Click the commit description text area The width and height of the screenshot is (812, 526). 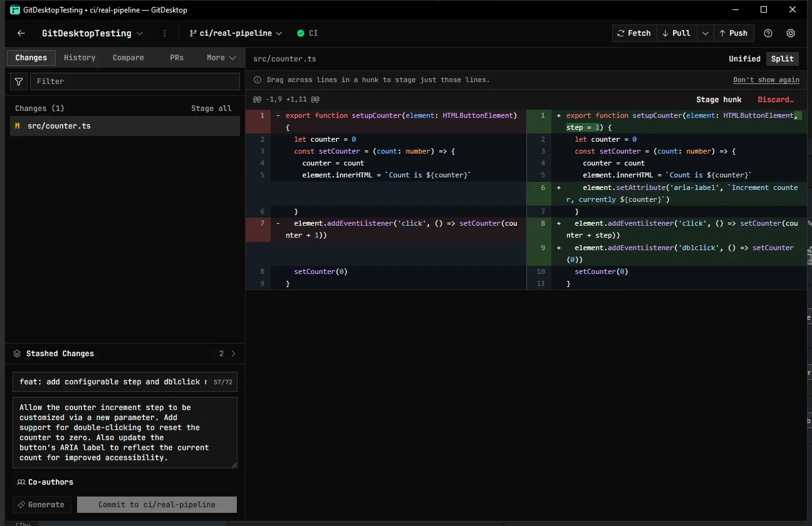[125, 433]
